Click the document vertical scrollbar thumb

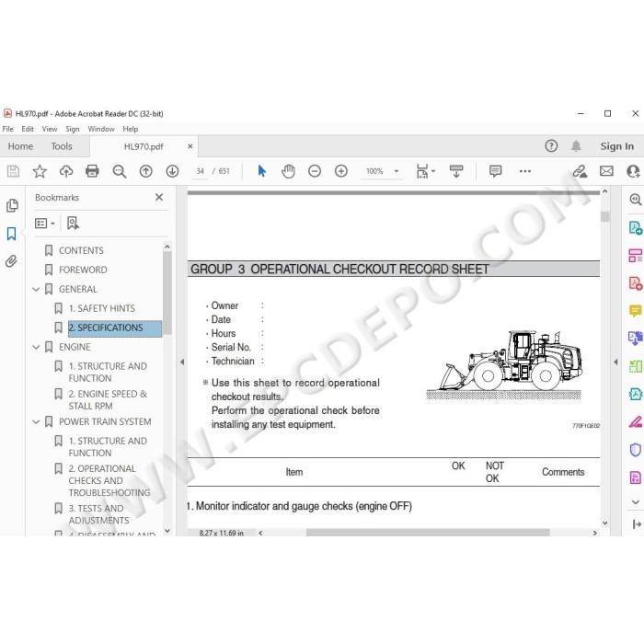click(x=605, y=216)
